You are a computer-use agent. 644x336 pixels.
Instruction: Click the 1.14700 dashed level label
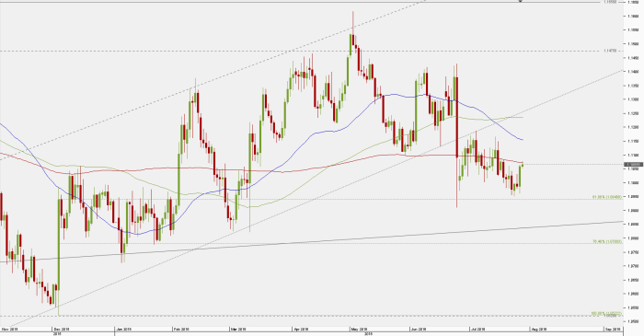(x=610, y=51)
